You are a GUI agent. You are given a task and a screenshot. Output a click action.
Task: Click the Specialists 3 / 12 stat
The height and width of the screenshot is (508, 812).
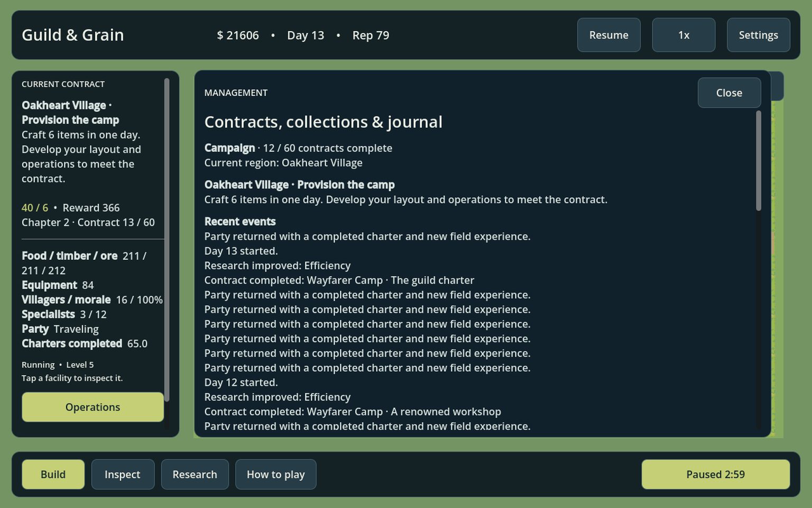64,314
